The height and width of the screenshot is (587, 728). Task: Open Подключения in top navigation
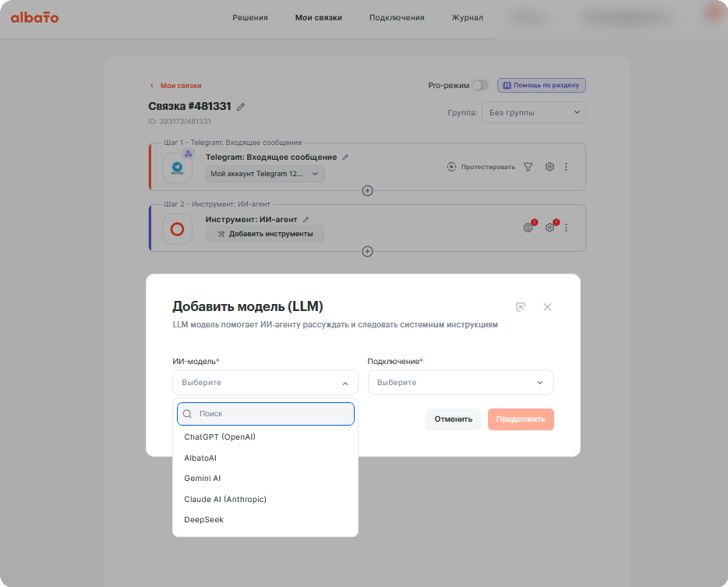point(397,18)
